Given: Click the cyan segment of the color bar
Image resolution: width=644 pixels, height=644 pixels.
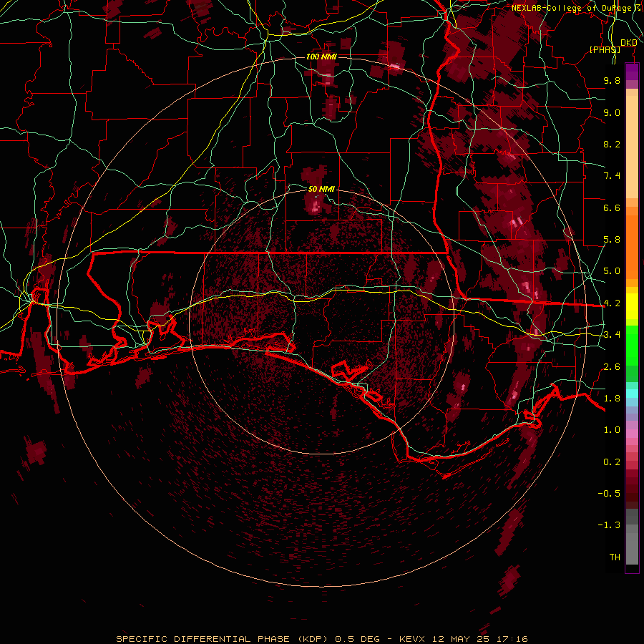Looking at the screenshot, I should pyautogui.click(x=632, y=394).
